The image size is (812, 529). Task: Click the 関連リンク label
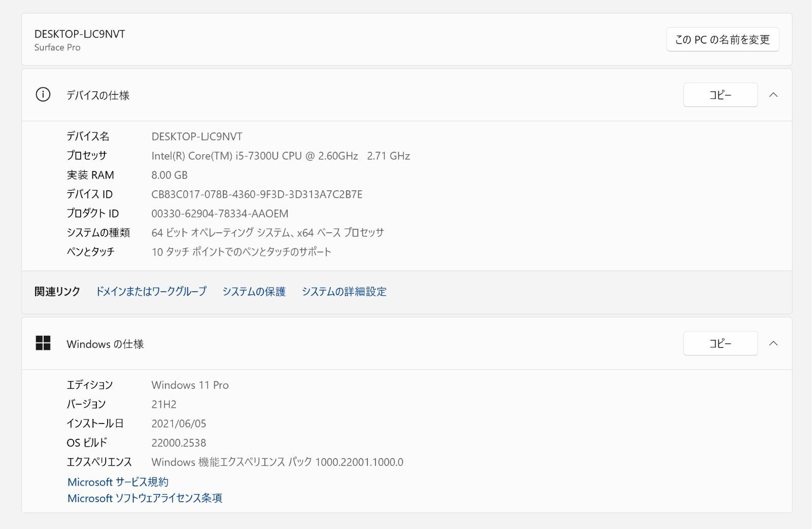57,292
